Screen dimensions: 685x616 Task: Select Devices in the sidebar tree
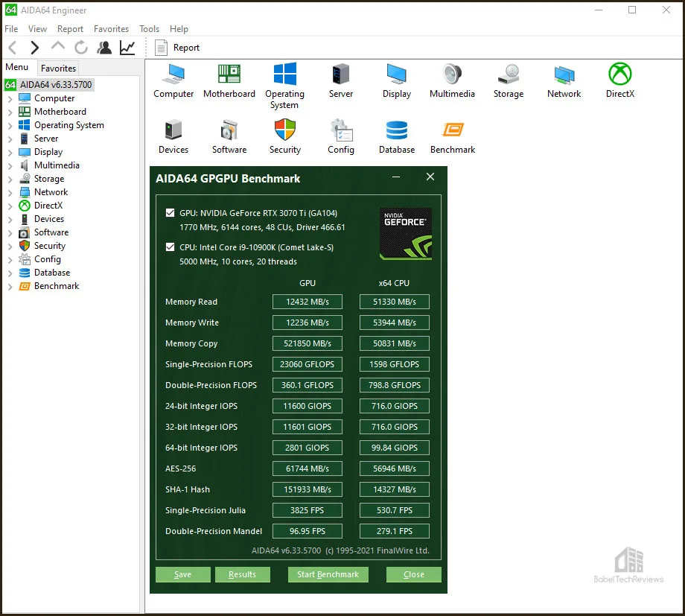click(42, 219)
